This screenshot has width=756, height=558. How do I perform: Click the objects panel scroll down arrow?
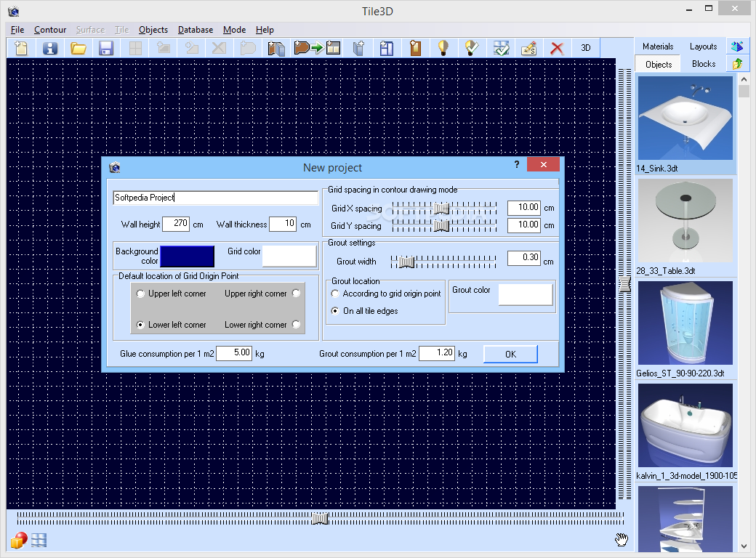click(x=744, y=546)
